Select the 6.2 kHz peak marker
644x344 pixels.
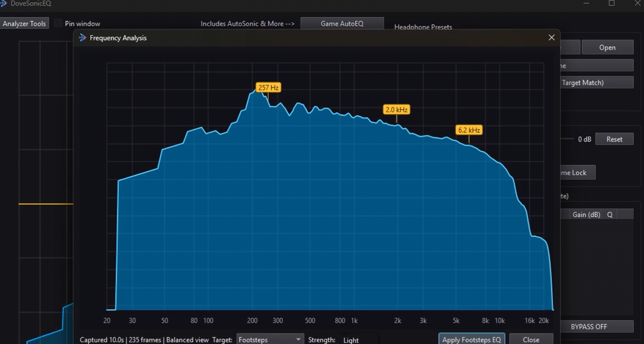[x=469, y=130]
